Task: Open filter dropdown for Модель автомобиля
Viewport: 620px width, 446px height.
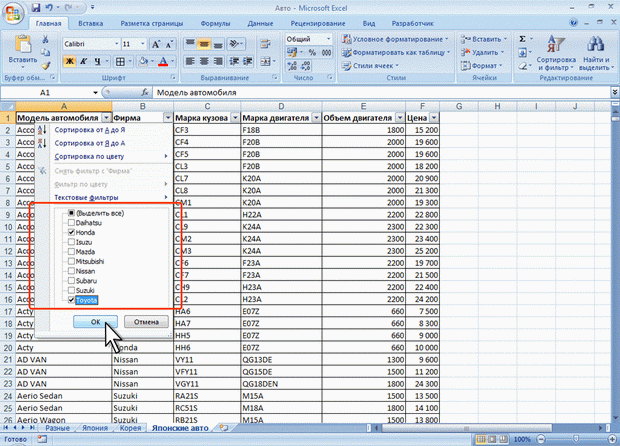Action: tap(106, 118)
